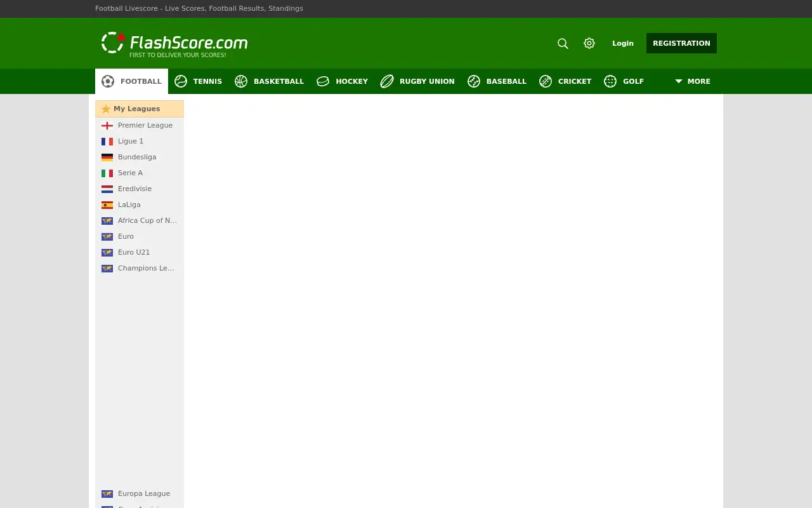Screen dimensions: 812x508
Task: Click the golf ball icon
Action: point(610,81)
